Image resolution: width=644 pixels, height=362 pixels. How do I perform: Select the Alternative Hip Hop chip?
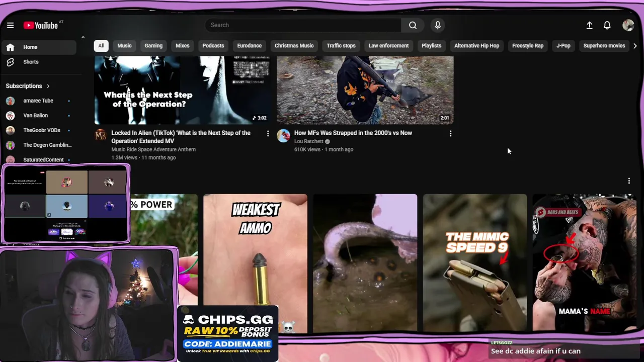(x=477, y=46)
